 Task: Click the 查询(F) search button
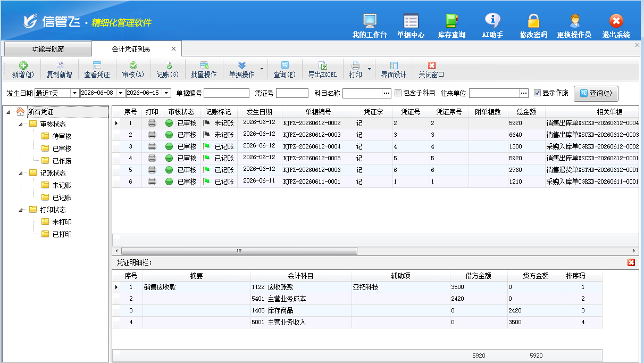(x=596, y=93)
